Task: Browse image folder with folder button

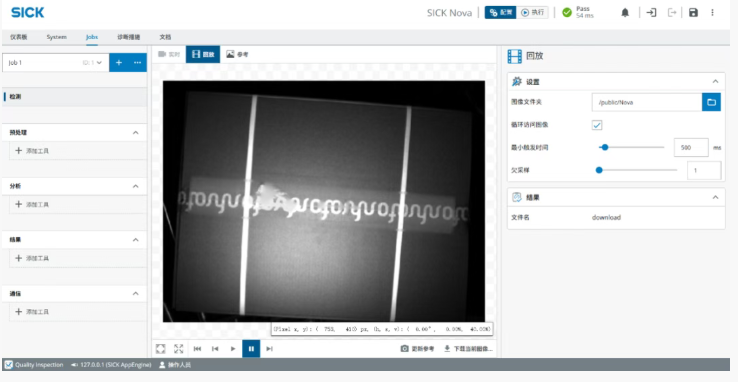Action: [x=711, y=102]
